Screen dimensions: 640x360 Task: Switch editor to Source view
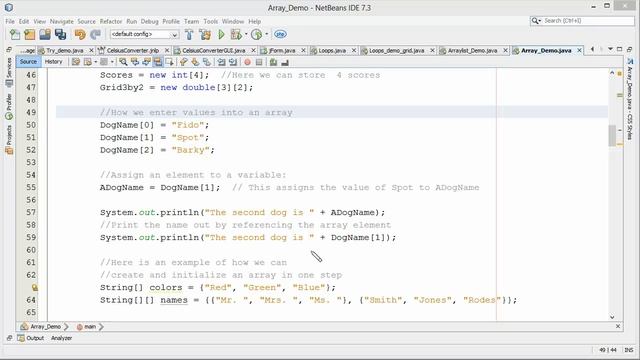[x=28, y=62]
